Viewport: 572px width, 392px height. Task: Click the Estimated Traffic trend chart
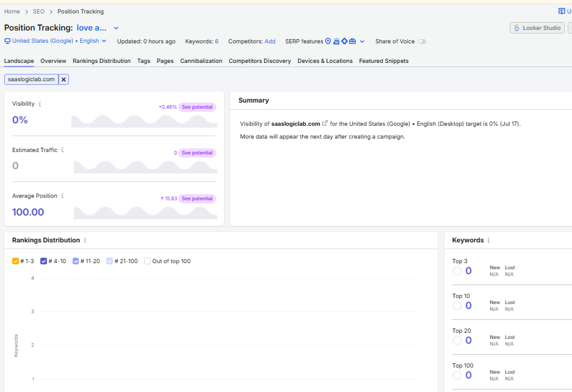pyautogui.click(x=145, y=167)
